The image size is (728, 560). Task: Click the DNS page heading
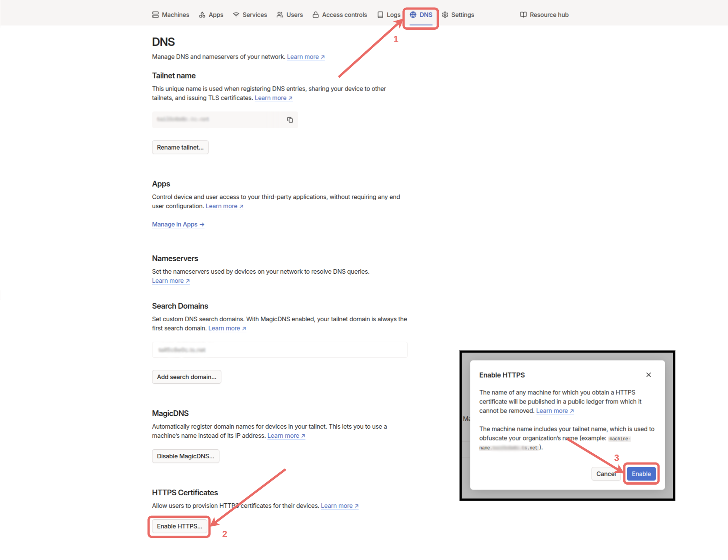(x=163, y=42)
